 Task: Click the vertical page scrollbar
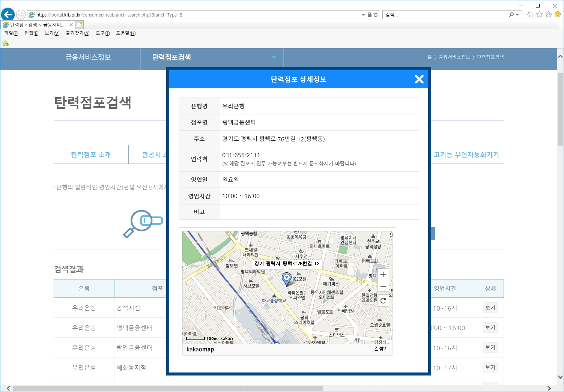click(560, 109)
